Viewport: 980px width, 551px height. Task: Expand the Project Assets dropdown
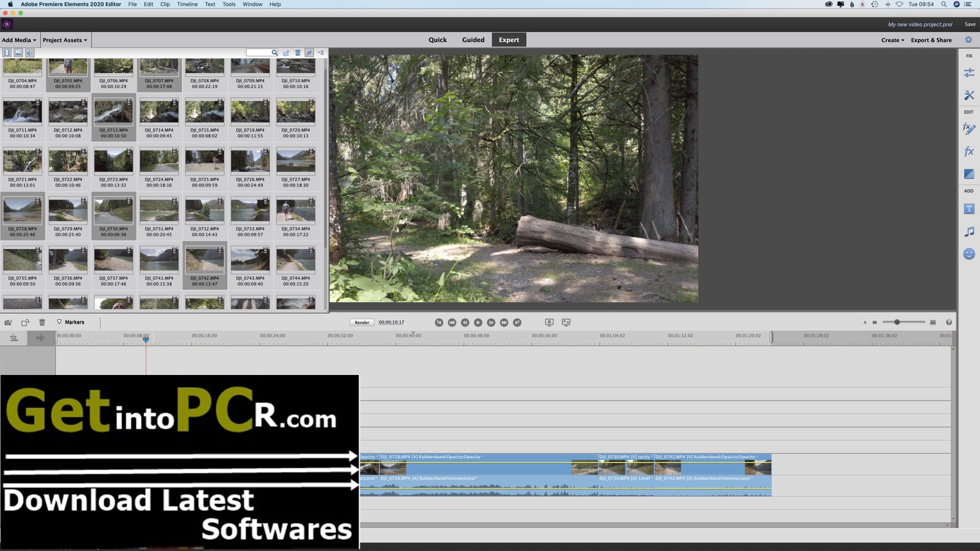(x=65, y=40)
